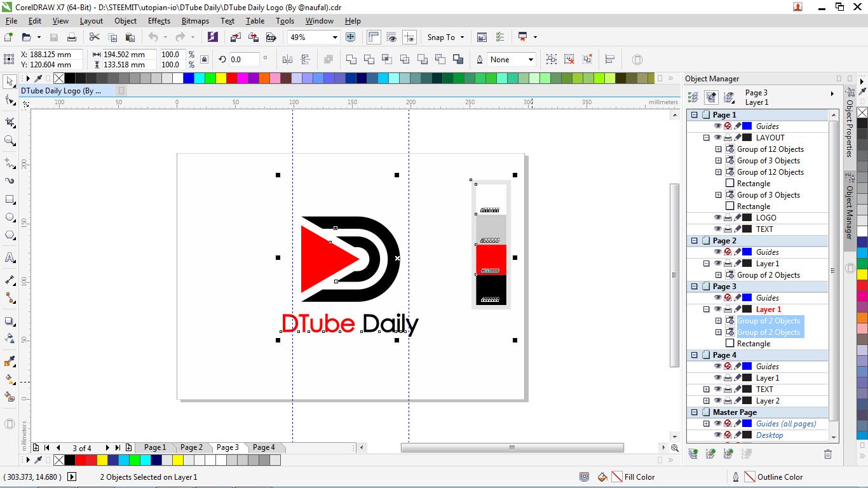This screenshot has height=488, width=868.
Task: Click the Print icon
Action: (x=72, y=37)
